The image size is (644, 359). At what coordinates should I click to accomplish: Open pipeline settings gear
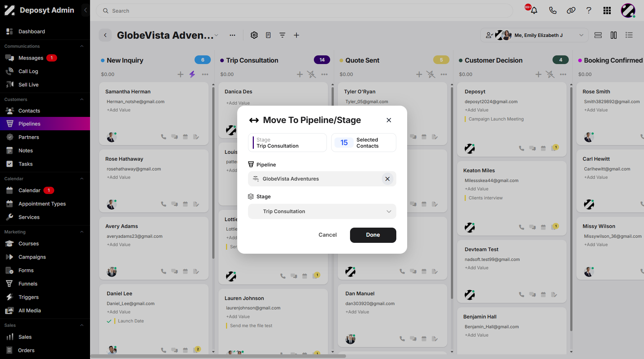254,35
